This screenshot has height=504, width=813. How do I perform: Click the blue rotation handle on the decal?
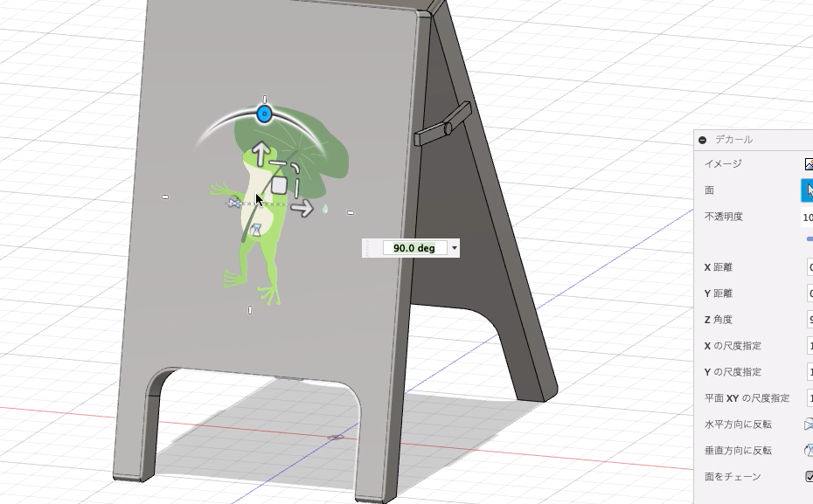coord(264,114)
